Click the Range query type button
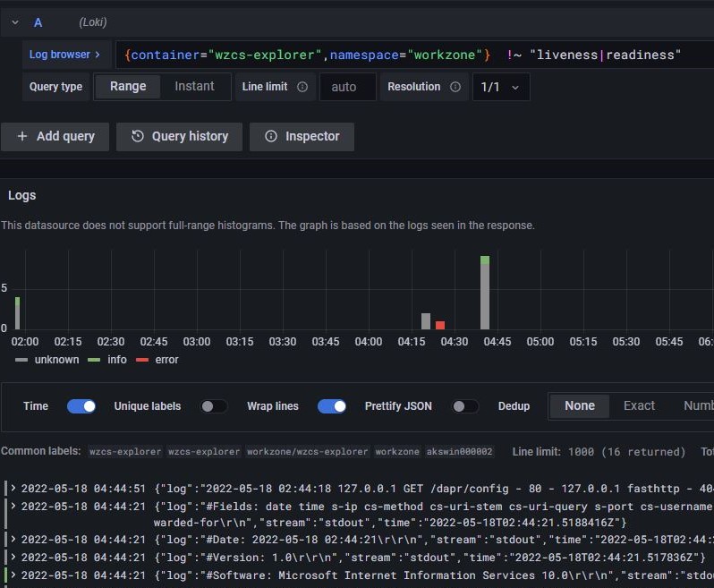The image size is (714, 588). coord(128,87)
